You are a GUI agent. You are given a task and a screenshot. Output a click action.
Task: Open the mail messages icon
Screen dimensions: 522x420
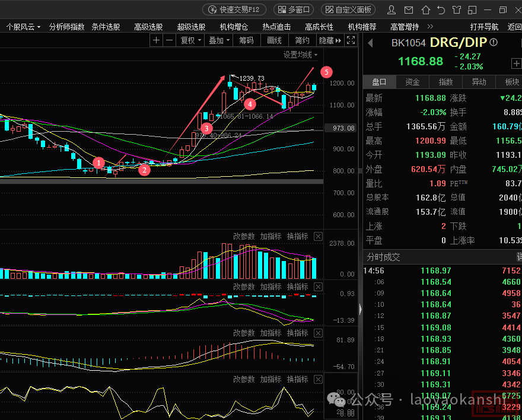point(409,10)
